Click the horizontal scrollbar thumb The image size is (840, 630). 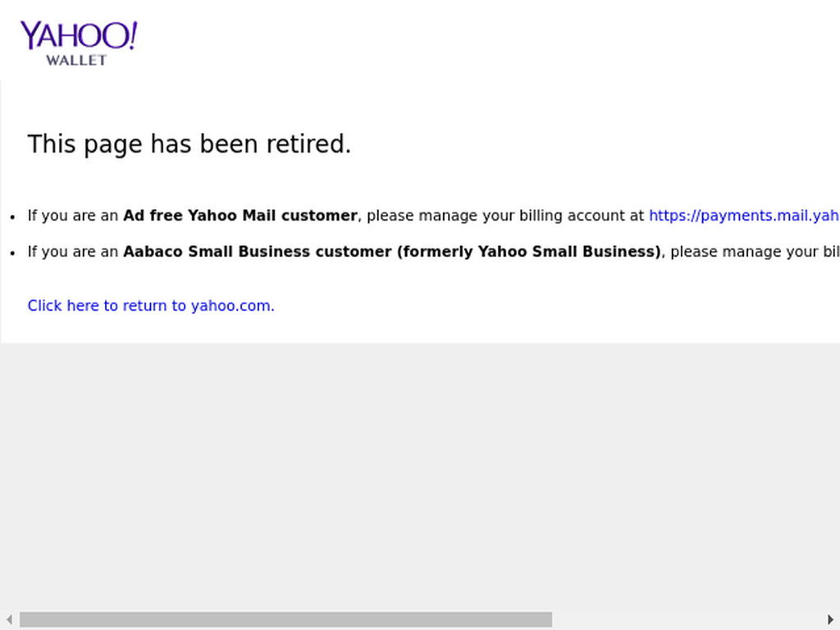285,619
